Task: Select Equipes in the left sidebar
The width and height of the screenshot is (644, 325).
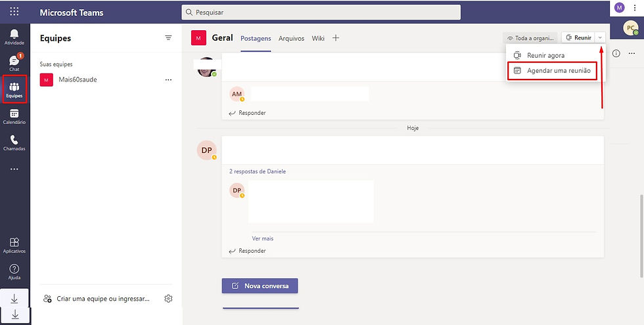Action: click(x=14, y=89)
